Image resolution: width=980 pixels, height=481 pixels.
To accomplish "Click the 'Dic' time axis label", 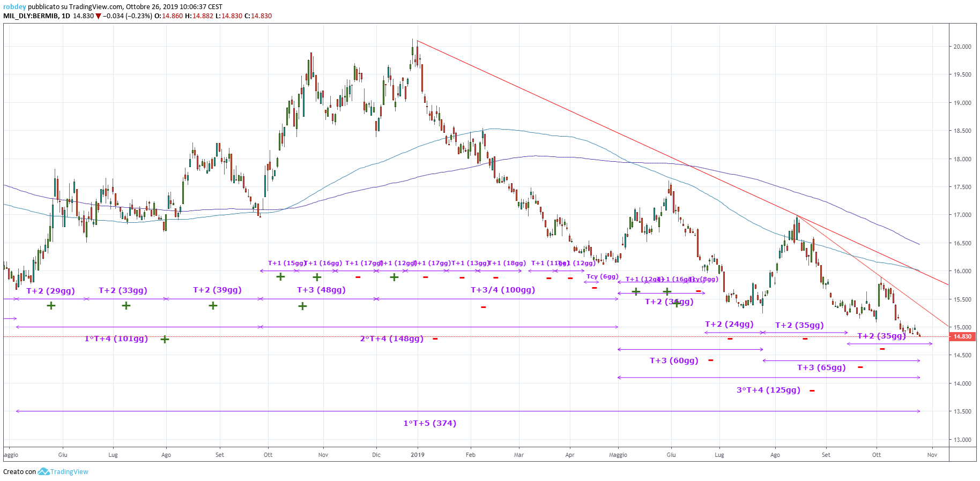I will point(376,455).
